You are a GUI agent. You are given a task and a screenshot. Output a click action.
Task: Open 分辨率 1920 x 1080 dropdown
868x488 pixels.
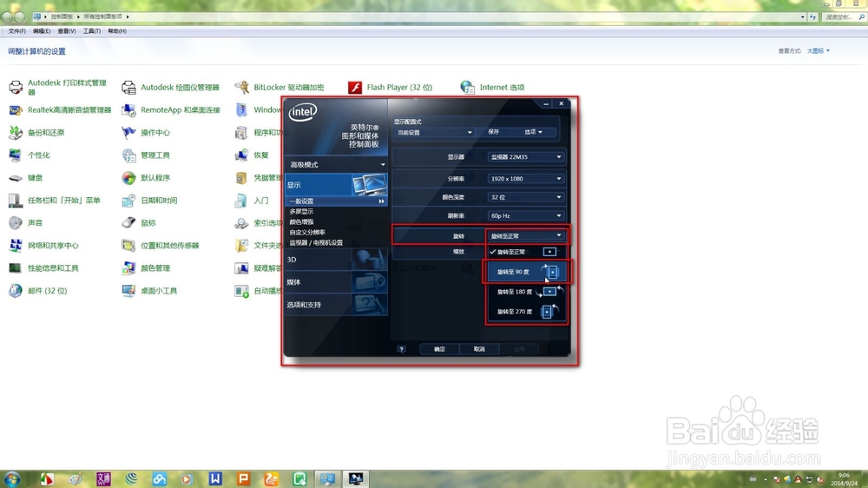[x=525, y=178]
